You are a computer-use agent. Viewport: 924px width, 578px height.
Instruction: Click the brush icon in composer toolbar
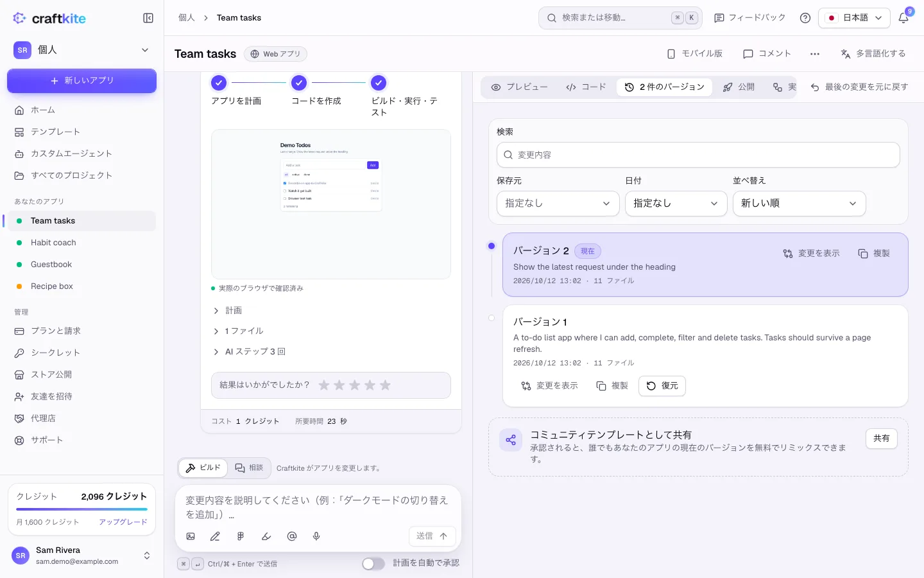click(x=266, y=536)
